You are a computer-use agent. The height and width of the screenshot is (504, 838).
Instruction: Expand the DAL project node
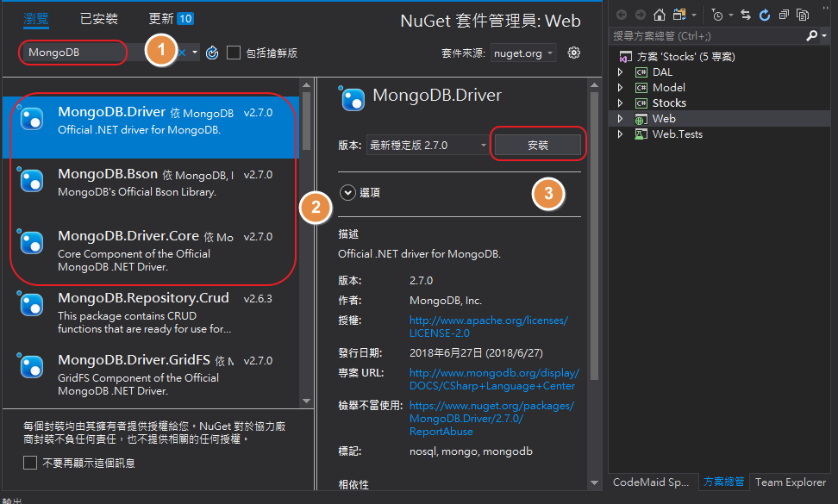point(620,72)
